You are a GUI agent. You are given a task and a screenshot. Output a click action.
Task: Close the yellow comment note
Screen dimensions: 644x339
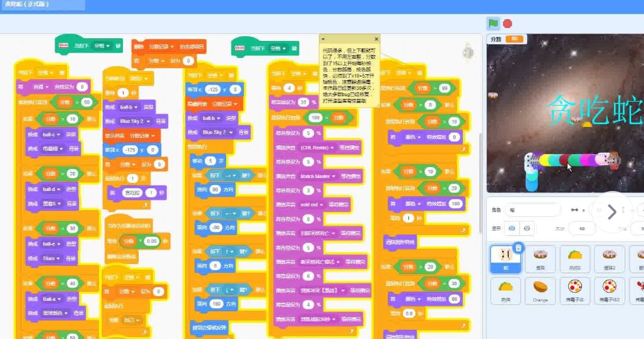click(376, 40)
